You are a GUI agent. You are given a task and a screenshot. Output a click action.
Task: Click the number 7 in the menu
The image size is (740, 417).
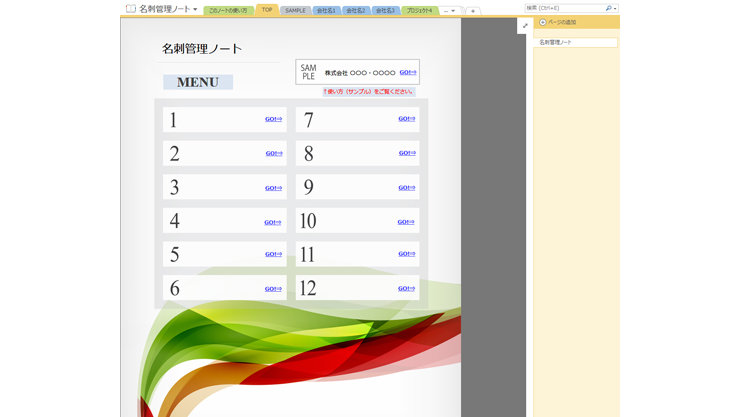point(308,120)
